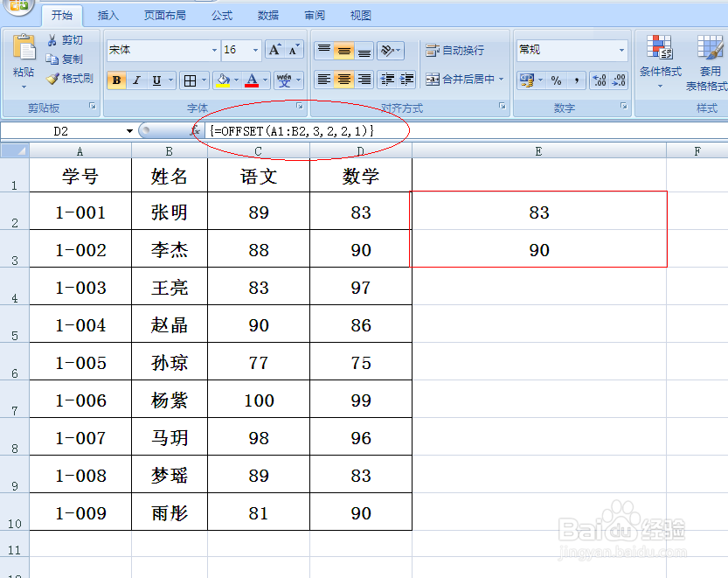Image resolution: width=728 pixels, height=578 pixels.
Task: Apply bold formatting with the B icon
Action: 115,80
